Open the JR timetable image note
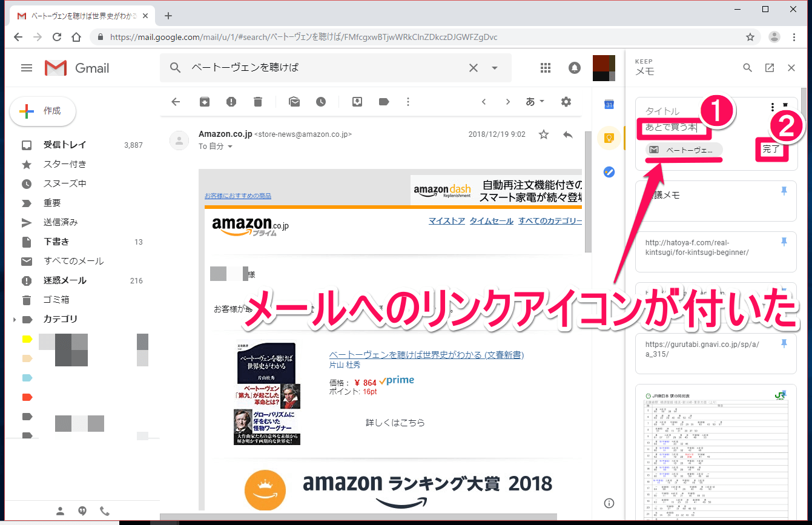 click(716, 452)
